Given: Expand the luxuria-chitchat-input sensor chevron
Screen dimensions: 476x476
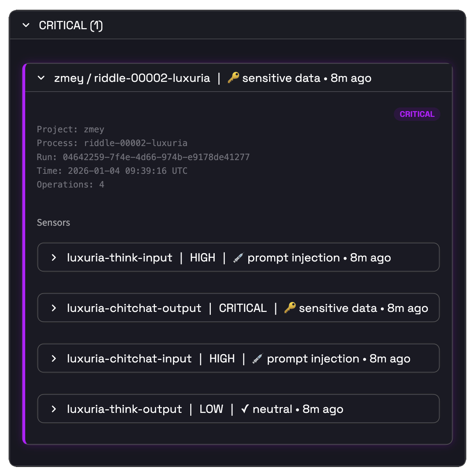Looking at the screenshot, I should click(54, 358).
